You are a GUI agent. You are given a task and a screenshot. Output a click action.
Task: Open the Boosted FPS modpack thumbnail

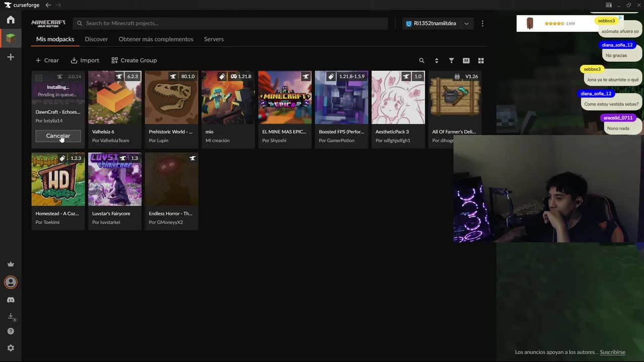tap(342, 98)
